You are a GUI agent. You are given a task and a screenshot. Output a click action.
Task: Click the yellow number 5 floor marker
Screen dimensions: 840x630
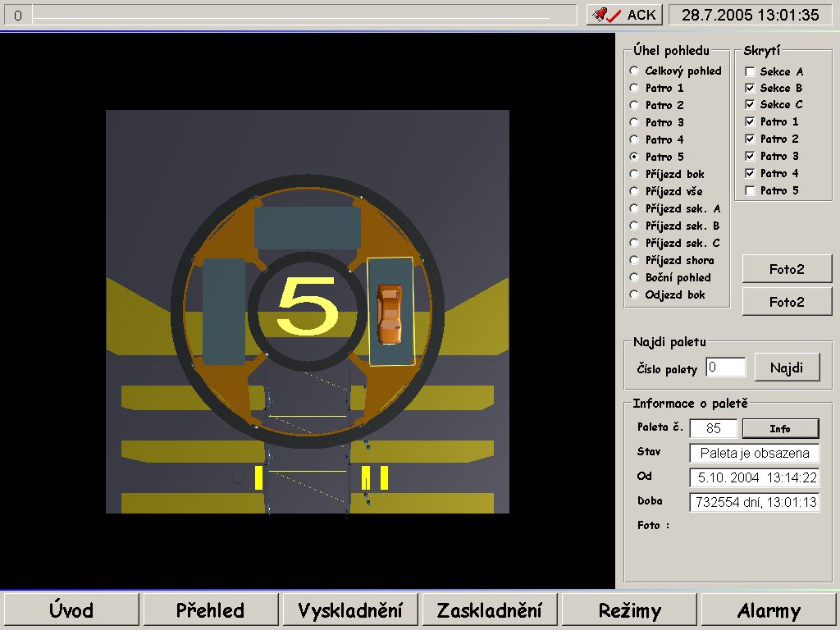308,305
